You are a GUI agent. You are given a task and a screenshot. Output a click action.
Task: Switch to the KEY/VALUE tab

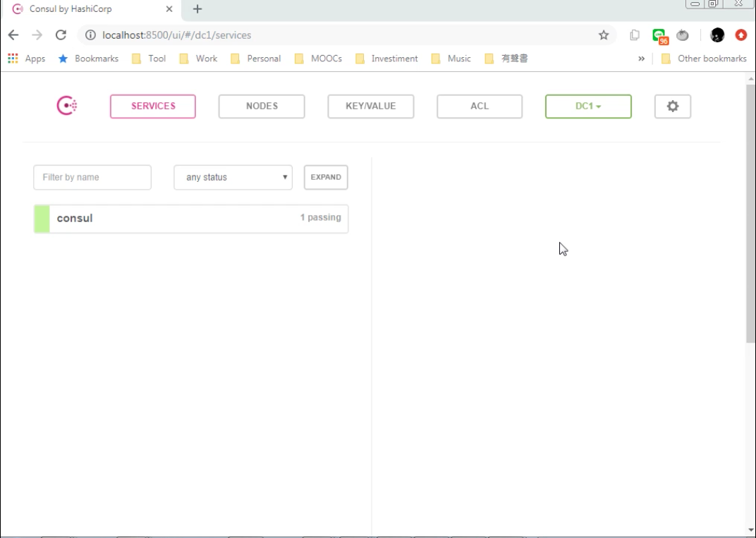[371, 106]
